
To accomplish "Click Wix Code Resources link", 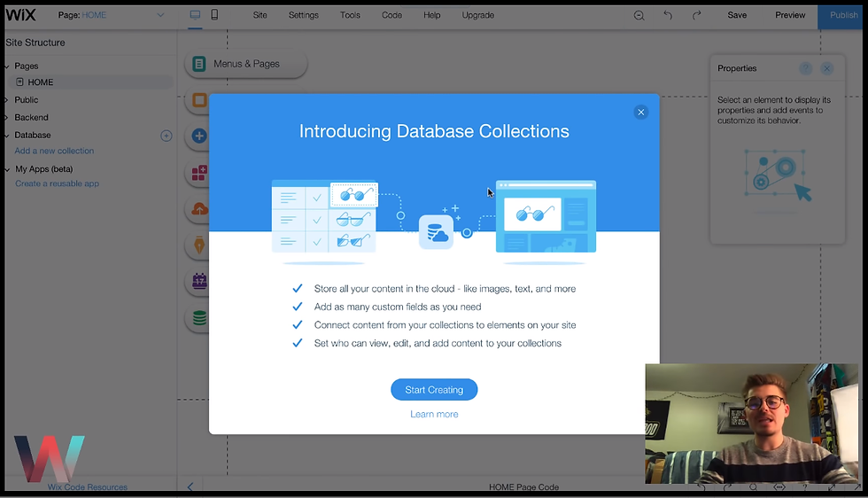I will [x=88, y=486].
